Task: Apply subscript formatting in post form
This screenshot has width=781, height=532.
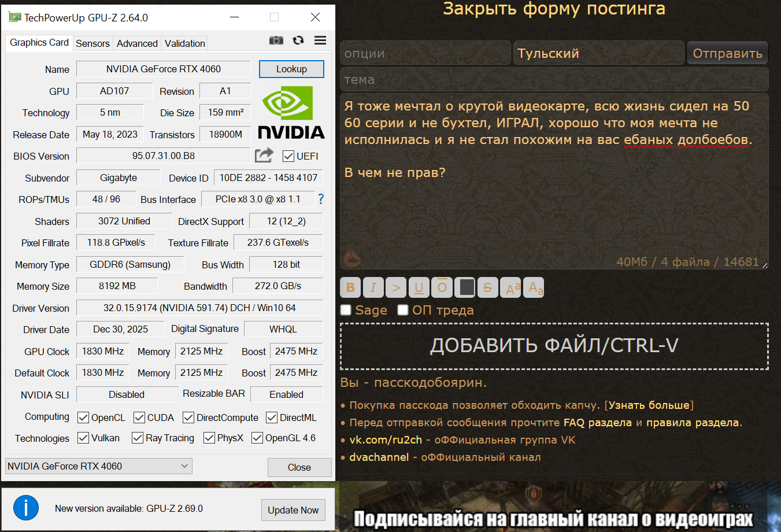Action: 534,287
